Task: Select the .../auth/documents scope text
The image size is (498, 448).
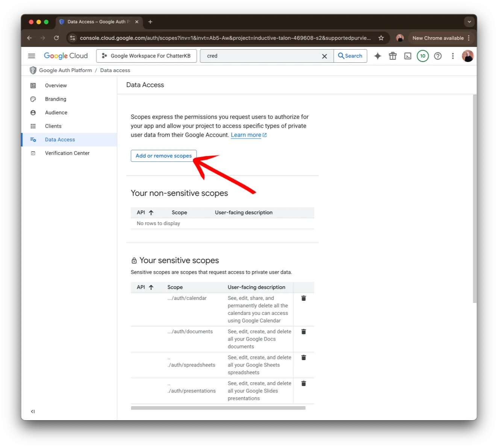Action: (x=190, y=332)
